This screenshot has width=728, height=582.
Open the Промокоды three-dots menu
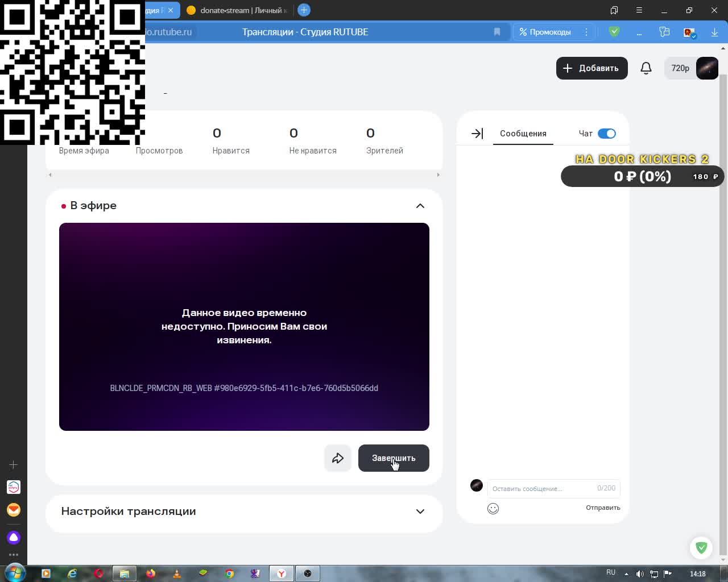click(586, 32)
